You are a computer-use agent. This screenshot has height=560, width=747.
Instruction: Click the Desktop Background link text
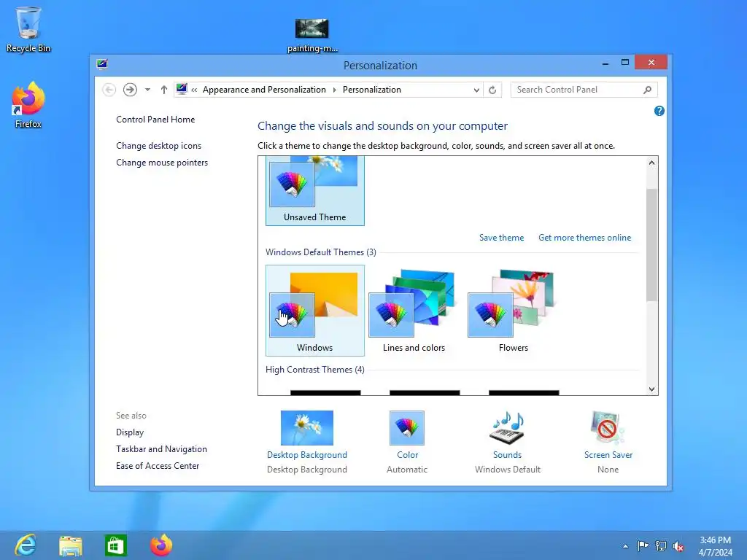point(307,455)
